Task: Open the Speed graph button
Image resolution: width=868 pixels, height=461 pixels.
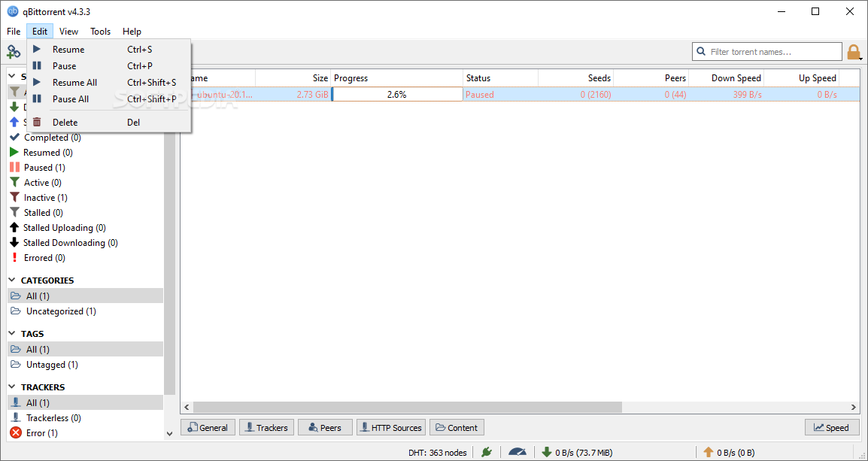Action: (831, 427)
